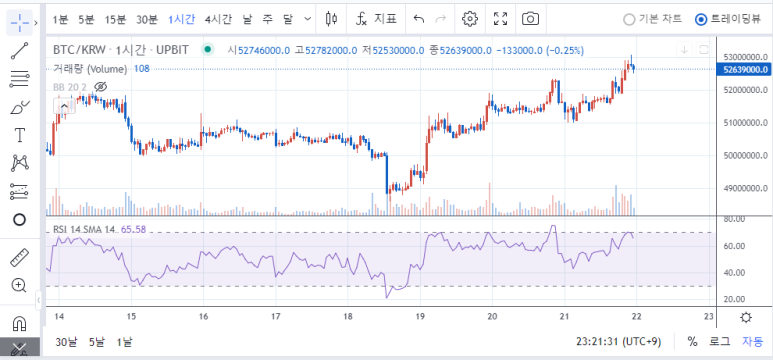Select the RSI 14 SMA 14 legend
773x360 pixels.
pyautogui.click(x=84, y=230)
